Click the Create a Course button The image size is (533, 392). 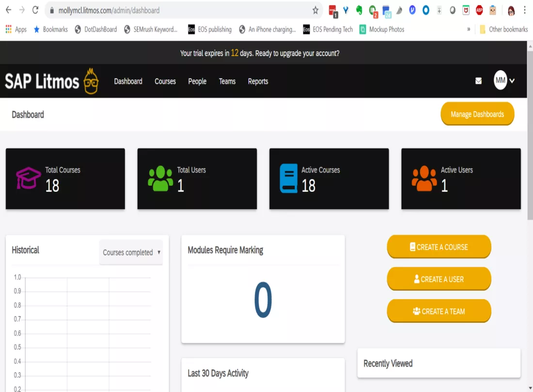(439, 247)
